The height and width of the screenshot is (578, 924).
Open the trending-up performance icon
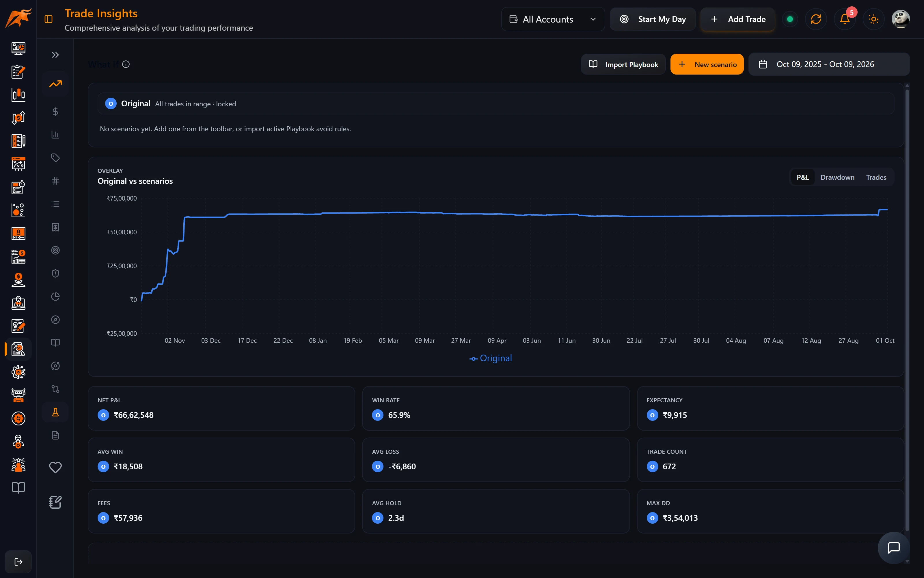point(55,84)
